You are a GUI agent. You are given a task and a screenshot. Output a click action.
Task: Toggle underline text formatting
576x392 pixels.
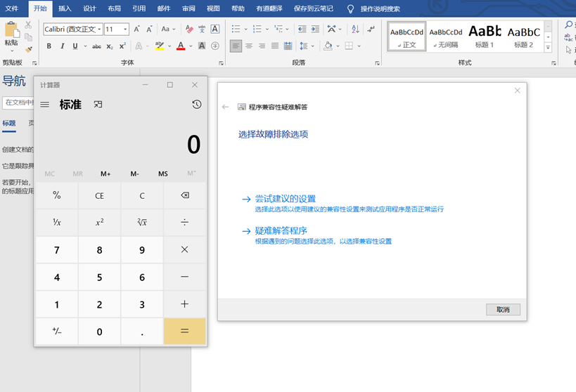76,46
